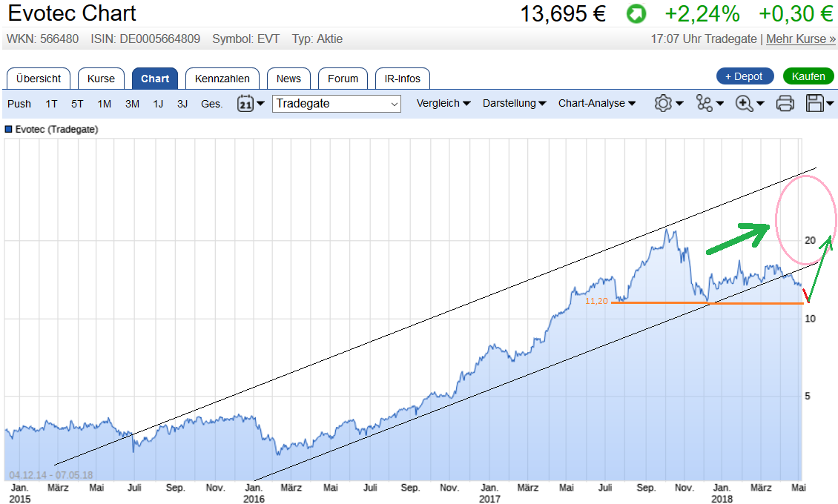Expand arrow next to drawing tools icon
Viewport: 838px width, 504px height.
click(720, 103)
